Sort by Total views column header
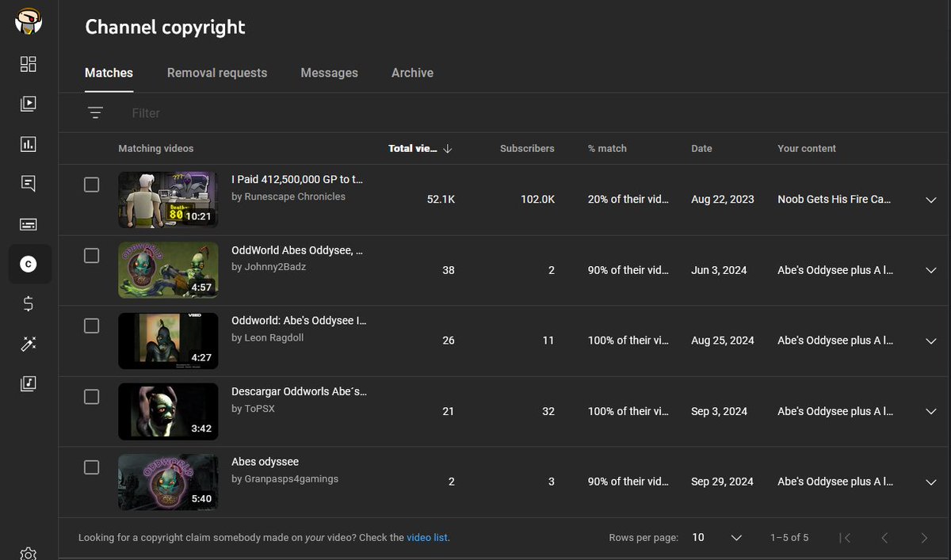This screenshot has height=560, width=951. coord(412,148)
